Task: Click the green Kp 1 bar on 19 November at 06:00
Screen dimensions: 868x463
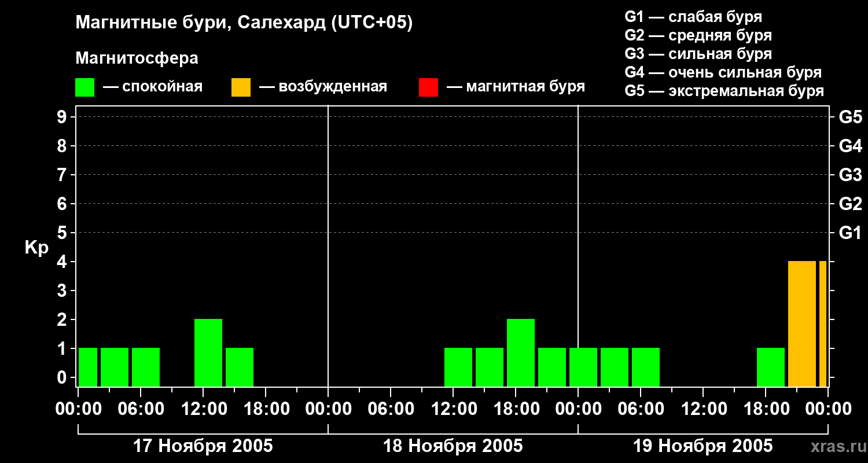Action: [646, 367]
